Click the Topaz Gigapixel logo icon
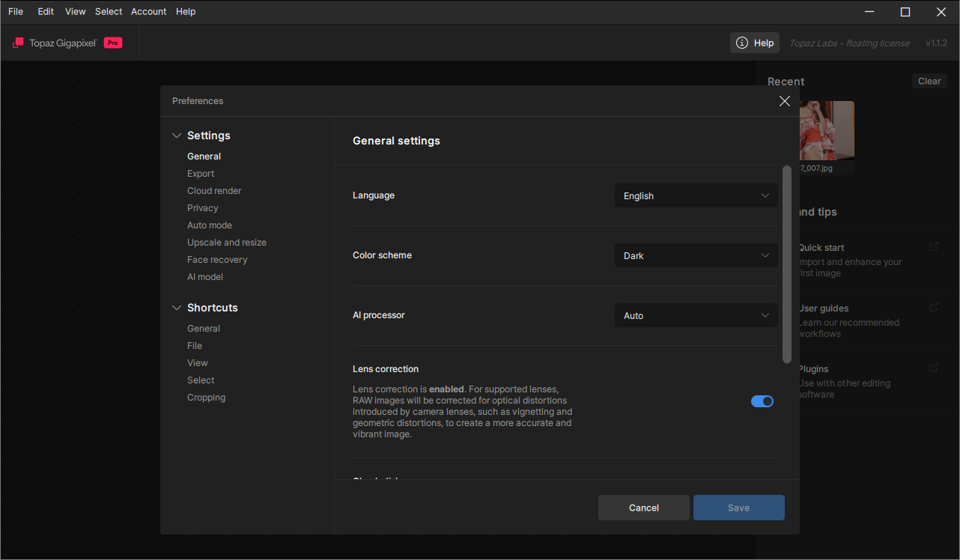 coord(18,43)
